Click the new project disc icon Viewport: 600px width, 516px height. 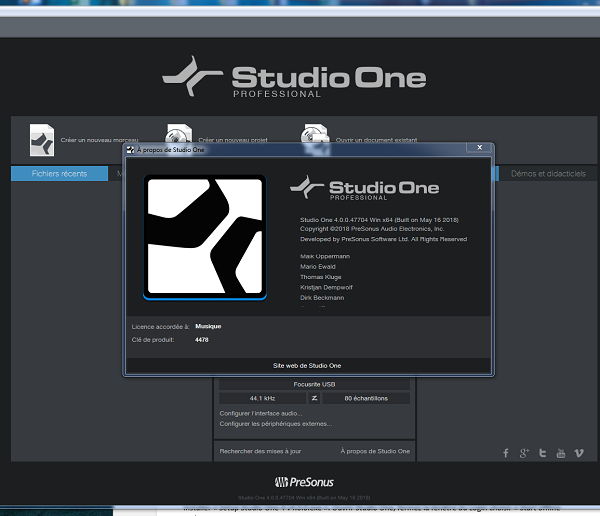coord(178,133)
